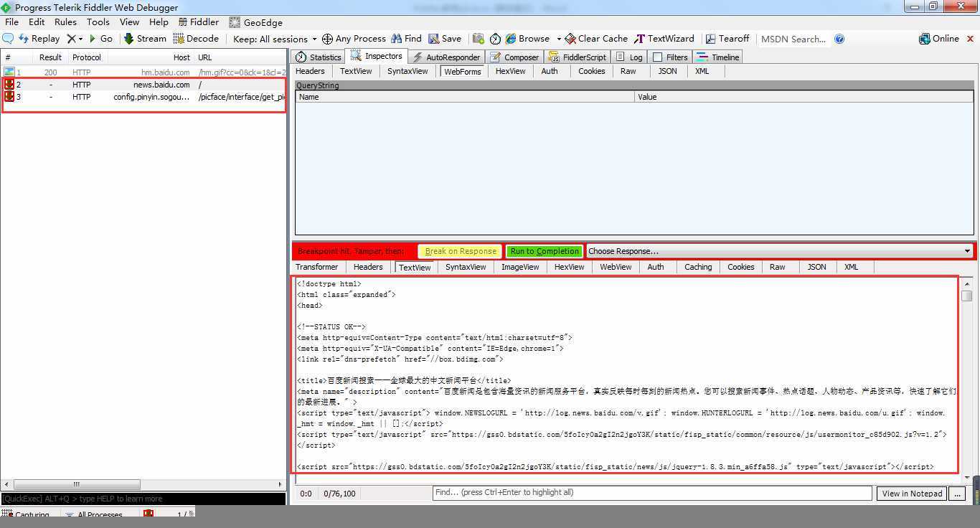Launch browser with the Browse icon
Image resolution: width=980 pixels, height=528 pixels.
pos(527,39)
